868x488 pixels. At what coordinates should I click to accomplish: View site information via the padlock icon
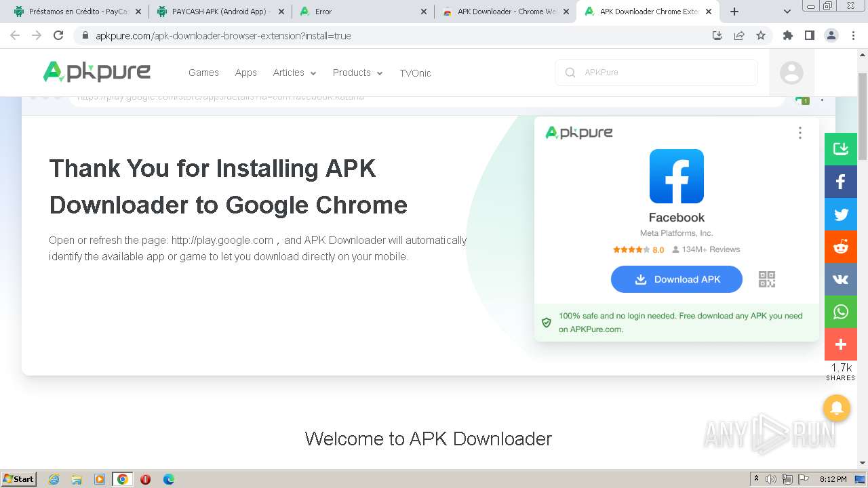(x=85, y=35)
